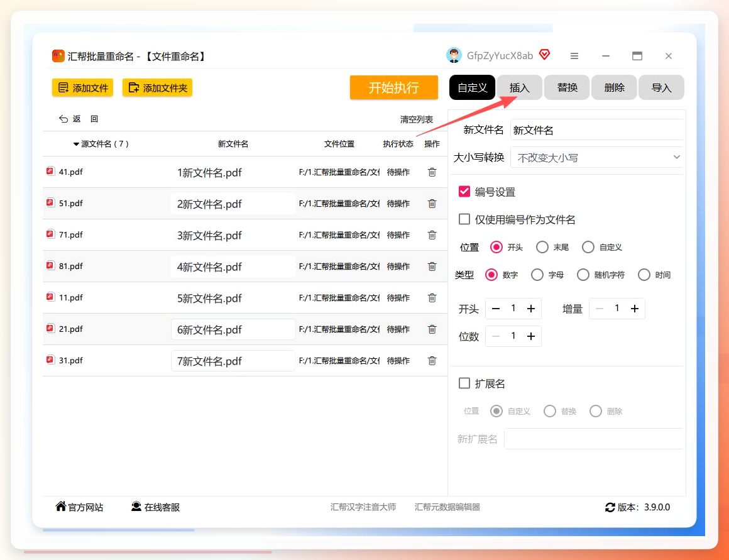Click the PDF file icon of 31.pdf
The width and height of the screenshot is (729, 560).
(x=51, y=360)
